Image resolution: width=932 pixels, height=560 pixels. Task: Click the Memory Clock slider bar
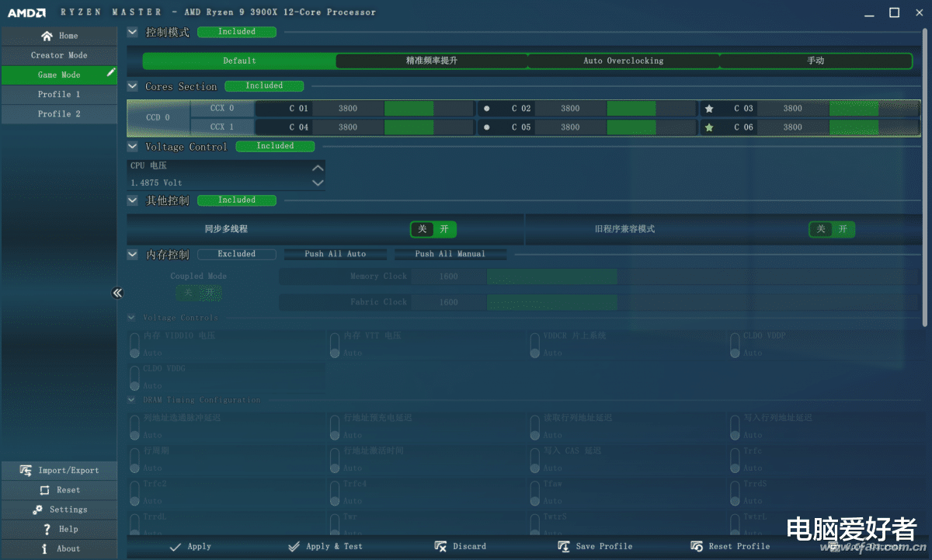pyautogui.click(x=702, y=277)
